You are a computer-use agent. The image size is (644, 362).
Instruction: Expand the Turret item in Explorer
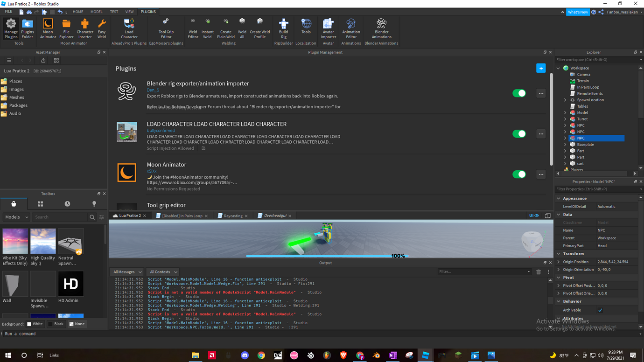pos(565,119)
